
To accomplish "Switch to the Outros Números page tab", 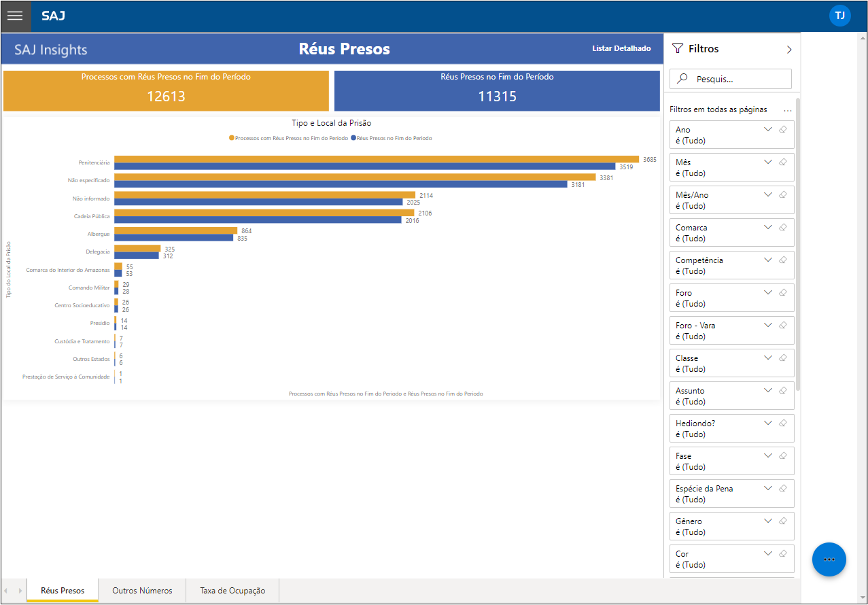I will (142, 591).
